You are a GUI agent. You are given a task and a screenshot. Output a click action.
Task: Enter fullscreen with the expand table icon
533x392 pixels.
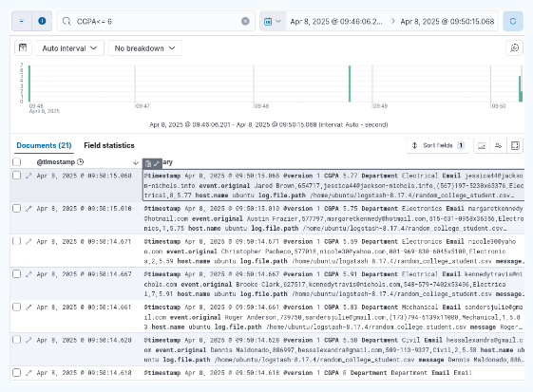click(x=515, y=146)
